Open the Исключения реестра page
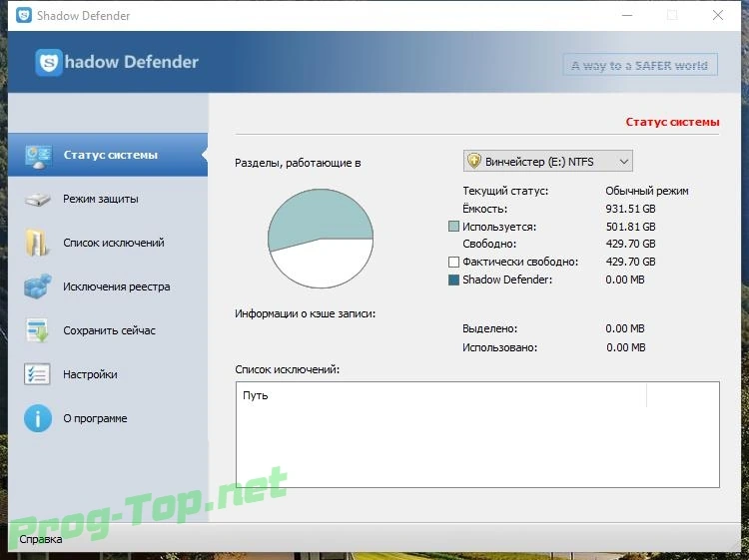Viewport: 749px width, 560px height. (x=108, y=286)
